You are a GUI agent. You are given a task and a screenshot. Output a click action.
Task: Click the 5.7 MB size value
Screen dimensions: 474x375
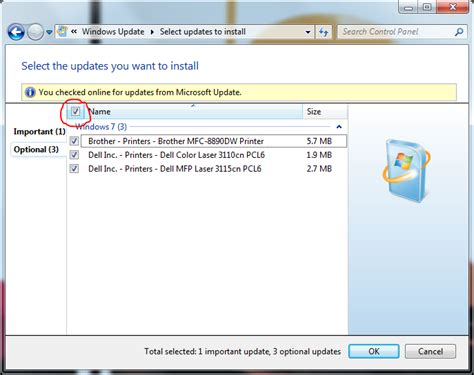click(319, 141)
